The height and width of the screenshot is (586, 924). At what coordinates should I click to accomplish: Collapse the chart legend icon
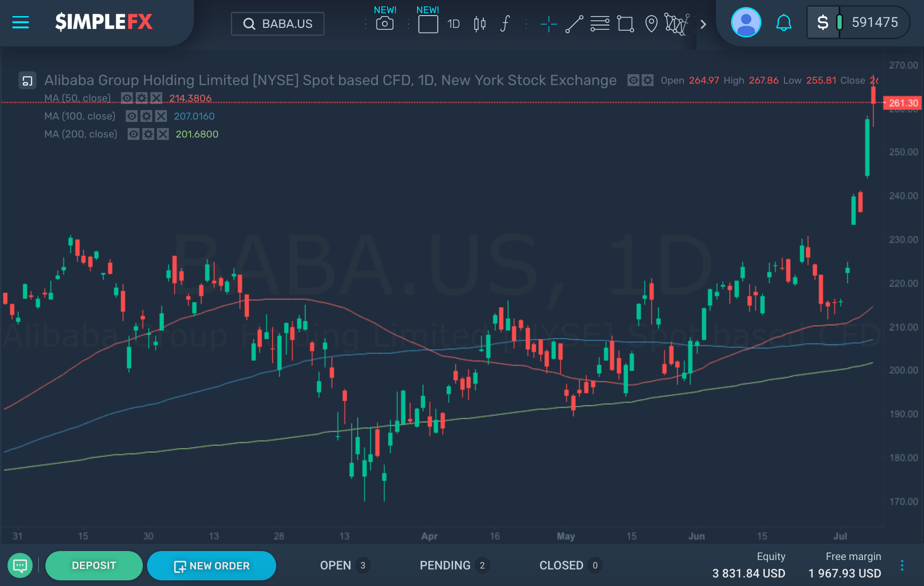tap(27, 80)
